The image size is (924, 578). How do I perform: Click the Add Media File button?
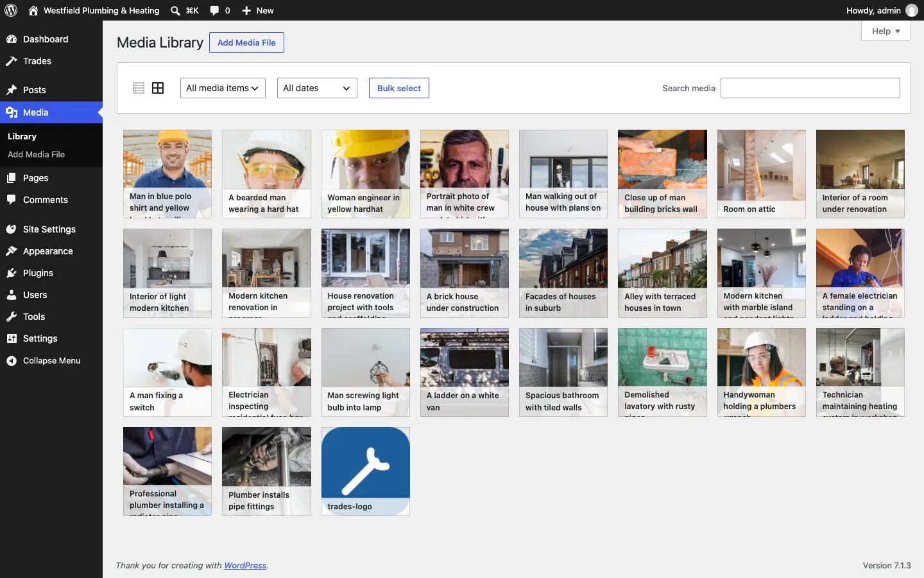[x=246, y=42]
